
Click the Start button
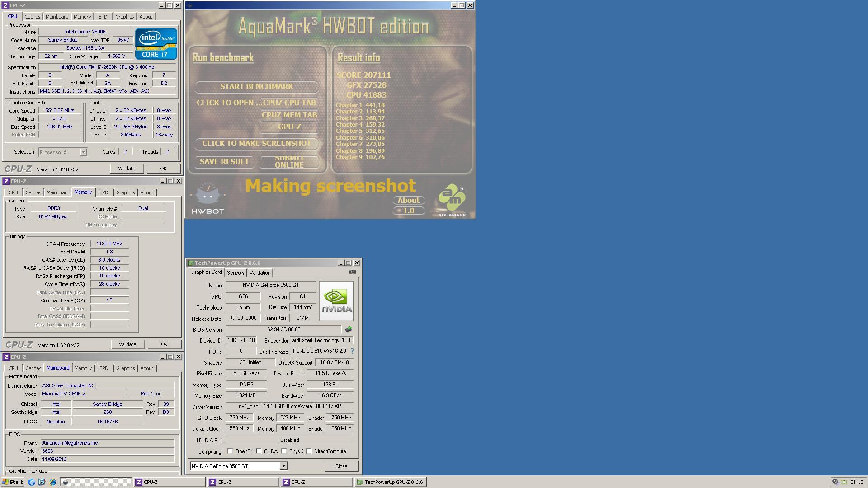click(12, 482)
